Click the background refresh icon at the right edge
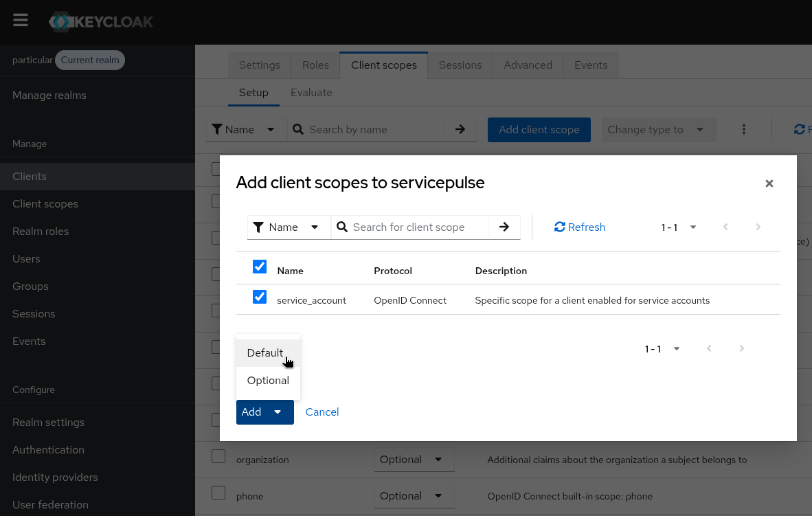 coord(800,130)
